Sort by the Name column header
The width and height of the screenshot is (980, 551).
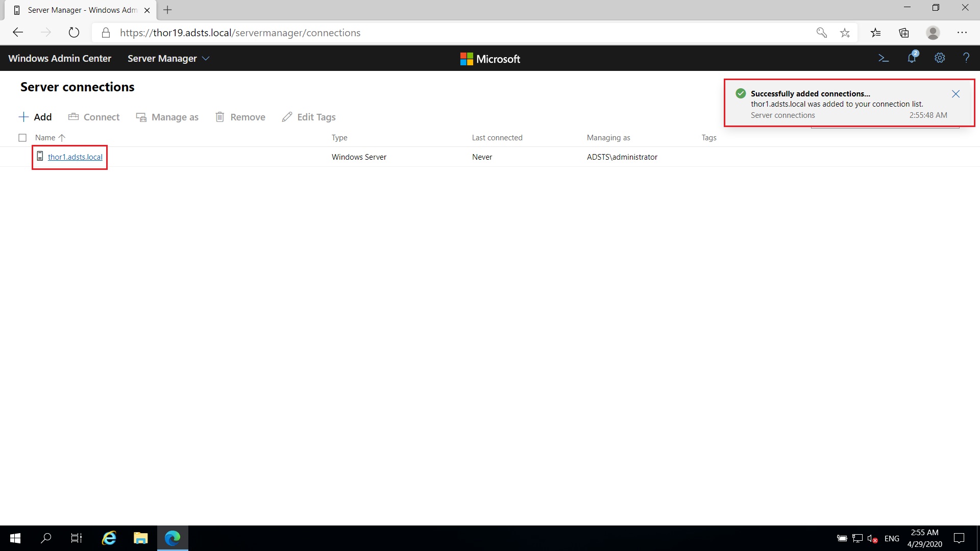50,138
